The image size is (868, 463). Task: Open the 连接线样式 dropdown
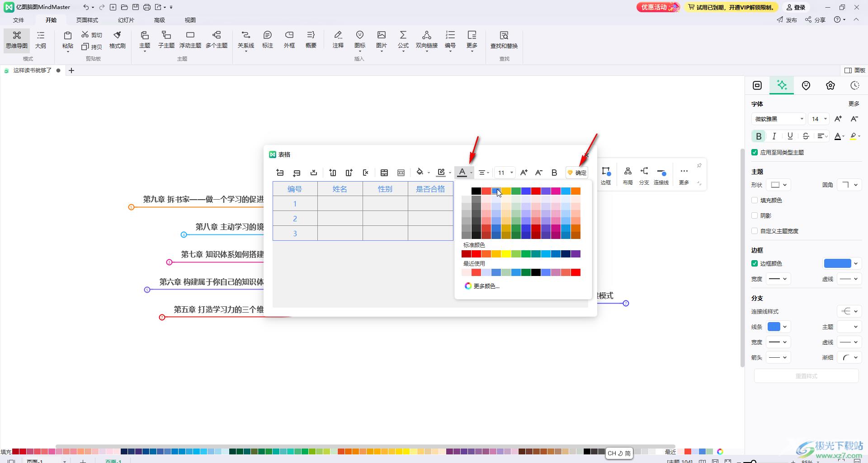point(849,311)
